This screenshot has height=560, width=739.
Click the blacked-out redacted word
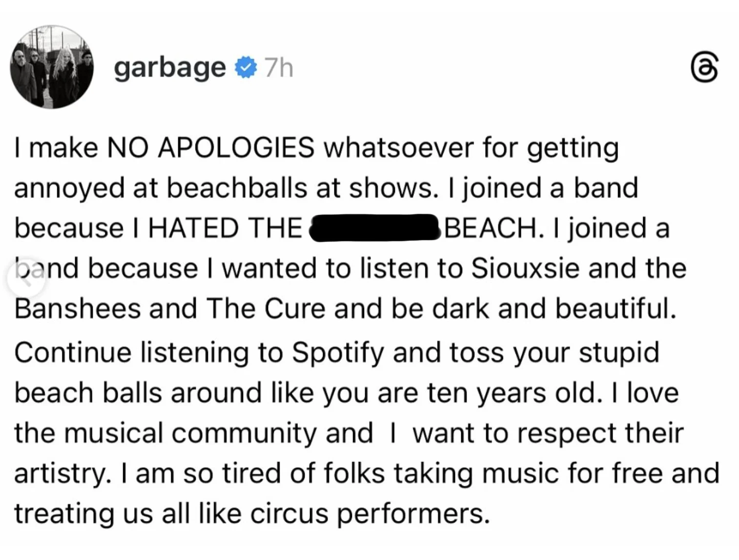point(374,228)
